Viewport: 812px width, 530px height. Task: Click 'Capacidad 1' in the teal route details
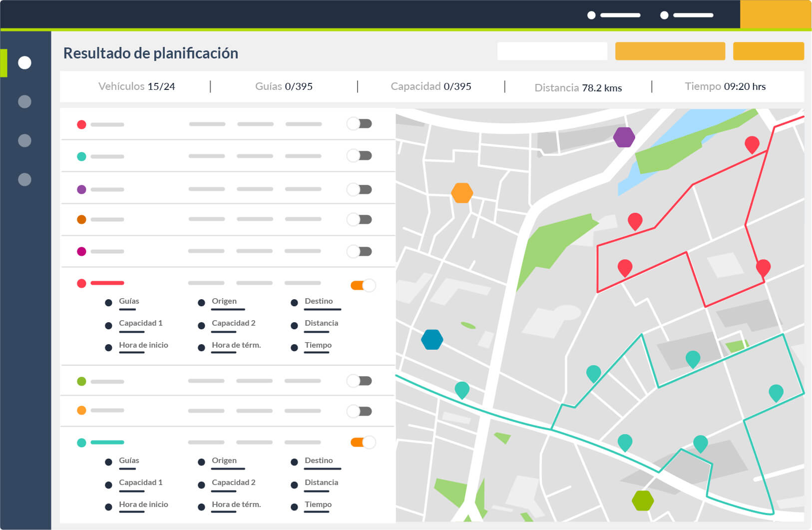tap(141, 483)
